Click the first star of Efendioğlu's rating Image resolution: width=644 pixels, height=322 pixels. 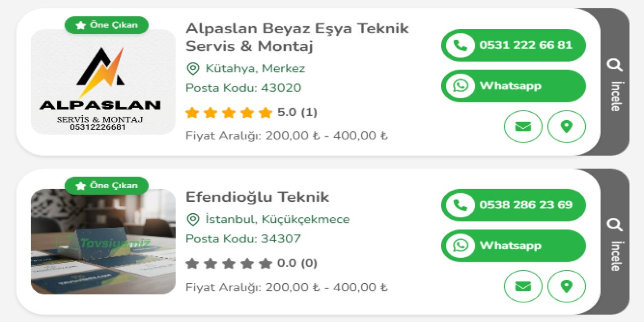(x=193, y=263)
